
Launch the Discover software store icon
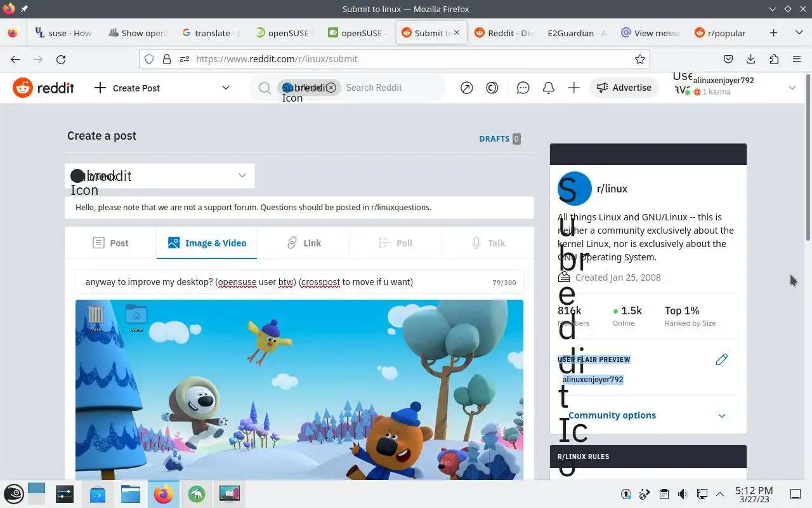click(x=98, y=494)
